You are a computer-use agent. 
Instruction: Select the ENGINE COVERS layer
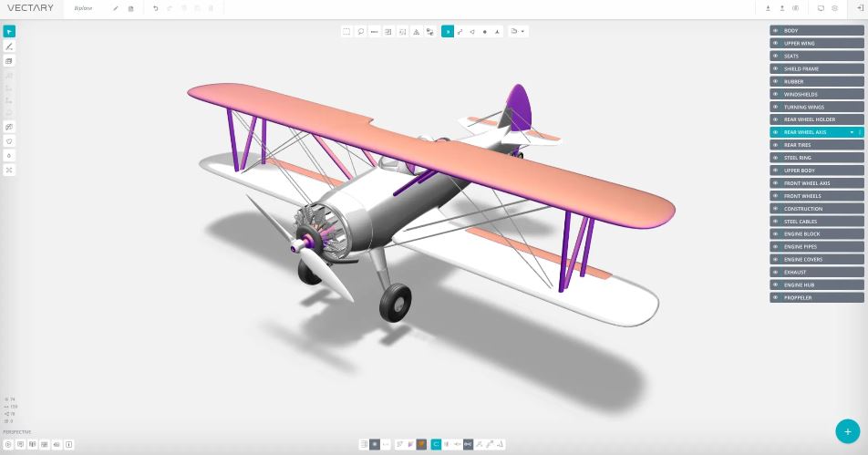[817, 260]
